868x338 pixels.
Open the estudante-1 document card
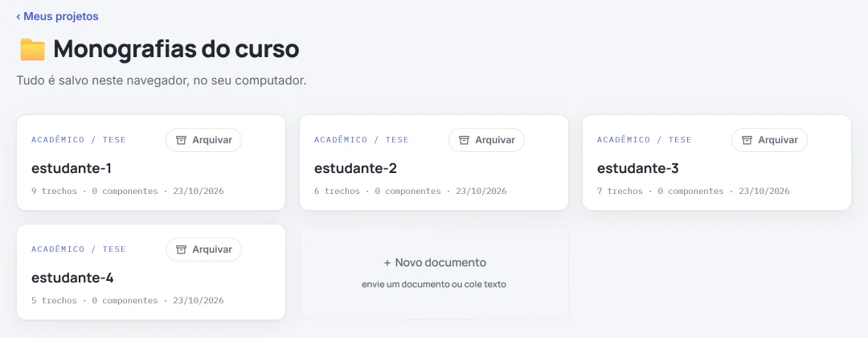151,163
